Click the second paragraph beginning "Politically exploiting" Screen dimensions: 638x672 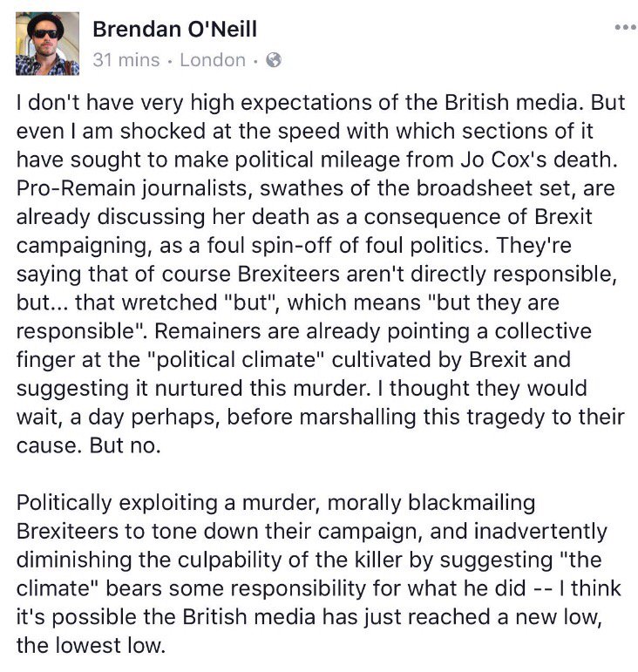coord(319,574)
